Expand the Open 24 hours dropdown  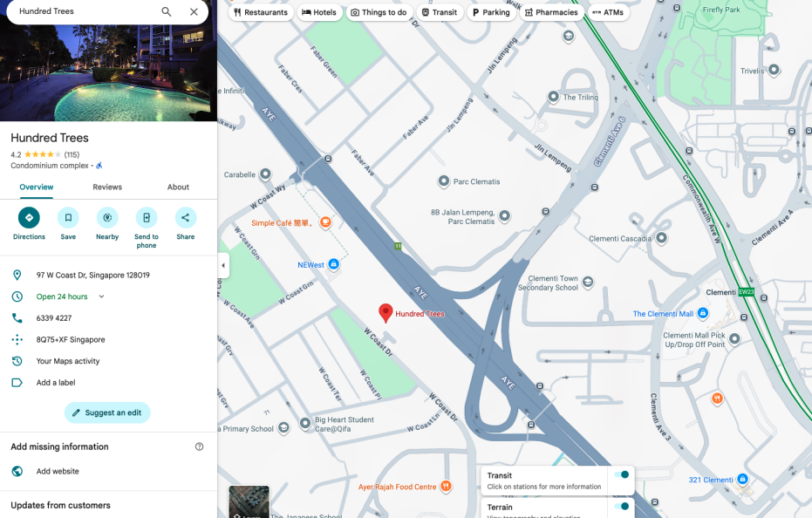coord(102,296)
